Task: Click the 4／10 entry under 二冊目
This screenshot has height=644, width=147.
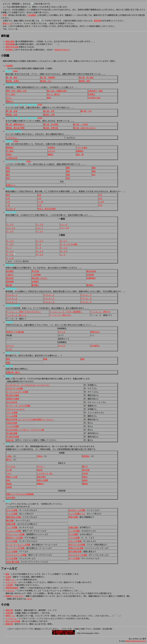Action: pos(10,241)
